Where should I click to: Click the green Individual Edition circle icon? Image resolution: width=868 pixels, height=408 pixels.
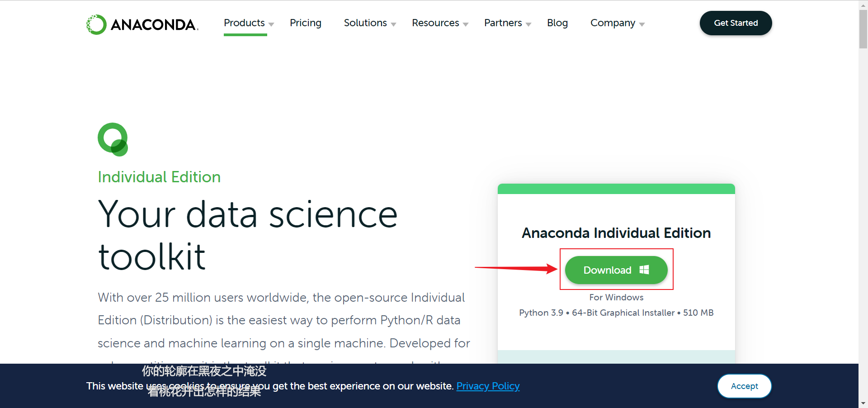click(113, 139)
